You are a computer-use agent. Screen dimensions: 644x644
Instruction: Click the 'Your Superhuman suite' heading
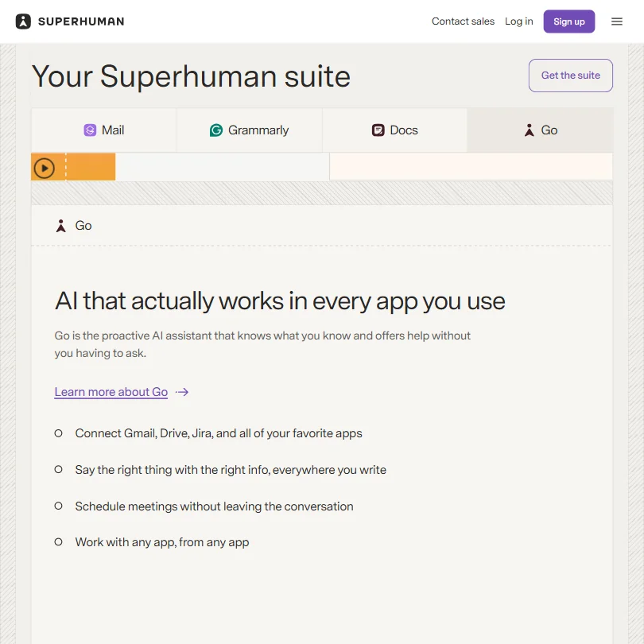[191, 76]
